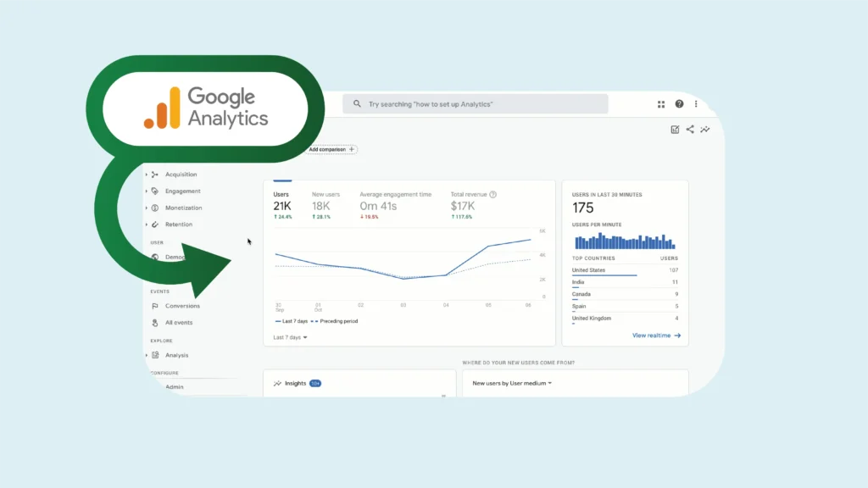Open the Google apps grid icon

tap(661, 104)
